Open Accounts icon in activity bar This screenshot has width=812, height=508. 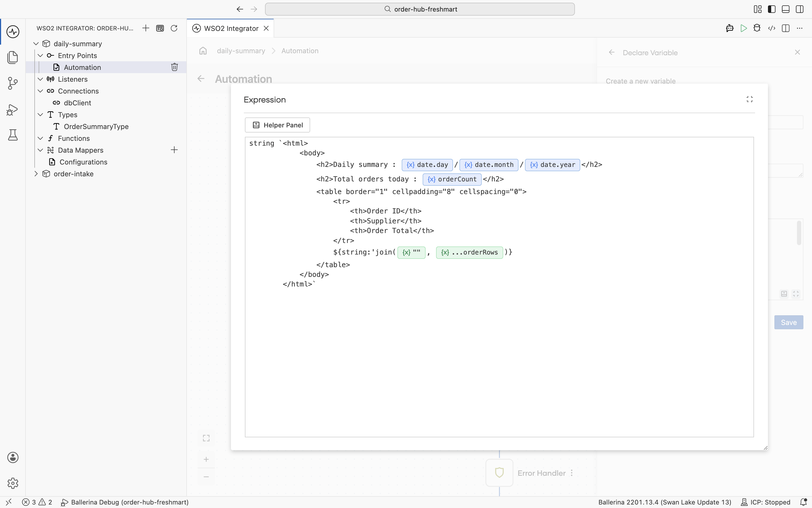pyautogui.click(x=13, y=457)
